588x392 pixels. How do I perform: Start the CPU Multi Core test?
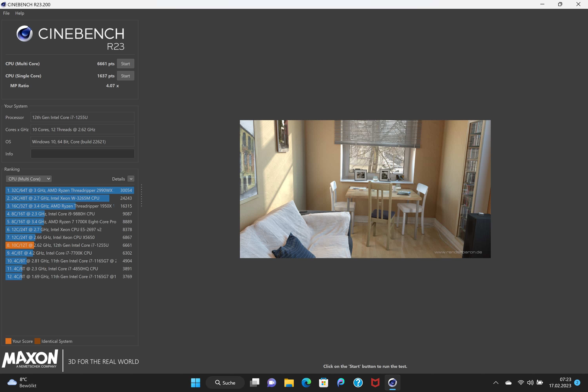point(125,64)
